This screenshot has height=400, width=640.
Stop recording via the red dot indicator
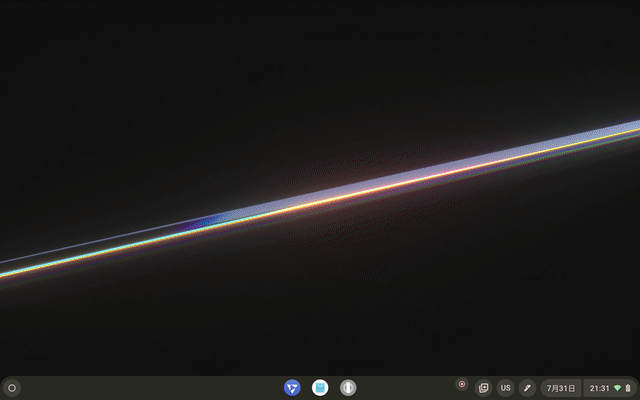tap(462, 384)
